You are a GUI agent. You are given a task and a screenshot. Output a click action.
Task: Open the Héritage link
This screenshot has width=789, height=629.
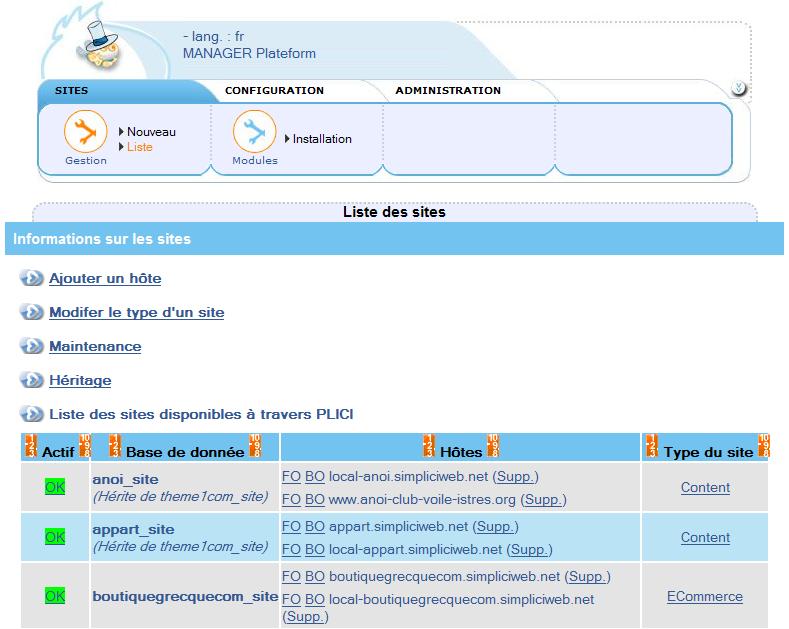(x=80, y=380)
